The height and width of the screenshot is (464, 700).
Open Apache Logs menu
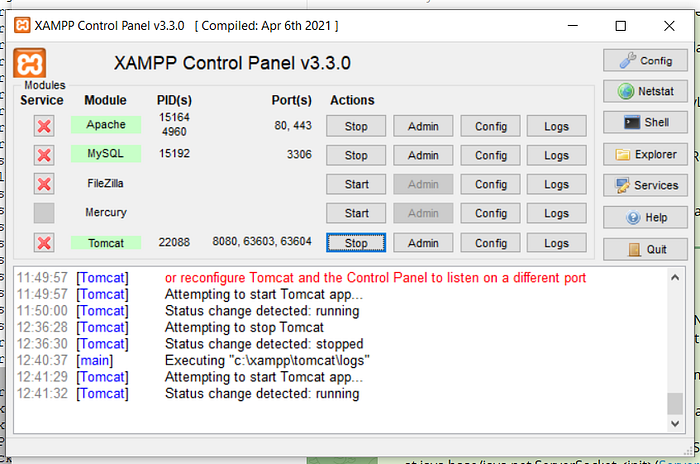557,126
